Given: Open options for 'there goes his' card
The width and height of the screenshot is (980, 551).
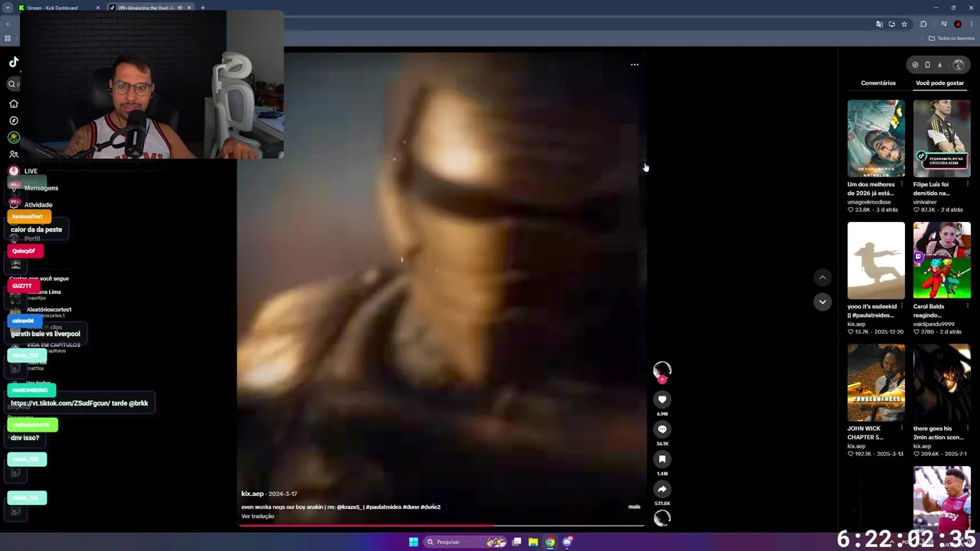Looking at the screenshot, I should point(968,429).
